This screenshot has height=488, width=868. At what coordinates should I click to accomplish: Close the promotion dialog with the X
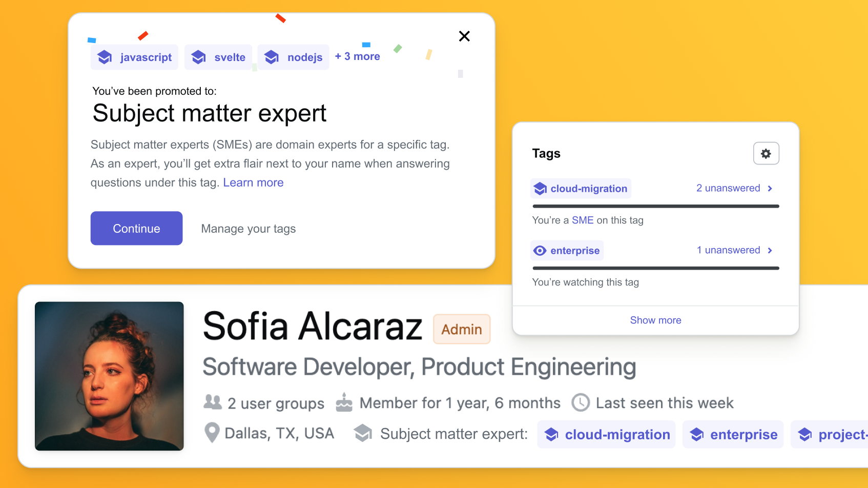(x=464, y=36)
